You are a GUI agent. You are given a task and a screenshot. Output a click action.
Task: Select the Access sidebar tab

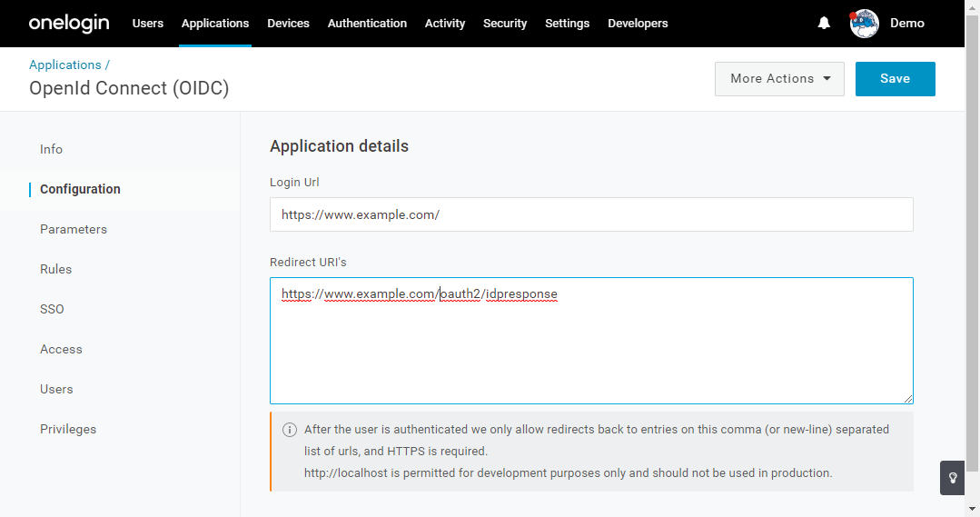[x=61, y=350]
